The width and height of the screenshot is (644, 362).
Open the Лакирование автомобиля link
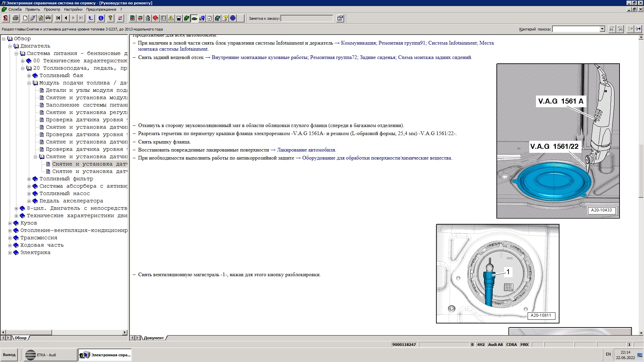click(306, 150)
